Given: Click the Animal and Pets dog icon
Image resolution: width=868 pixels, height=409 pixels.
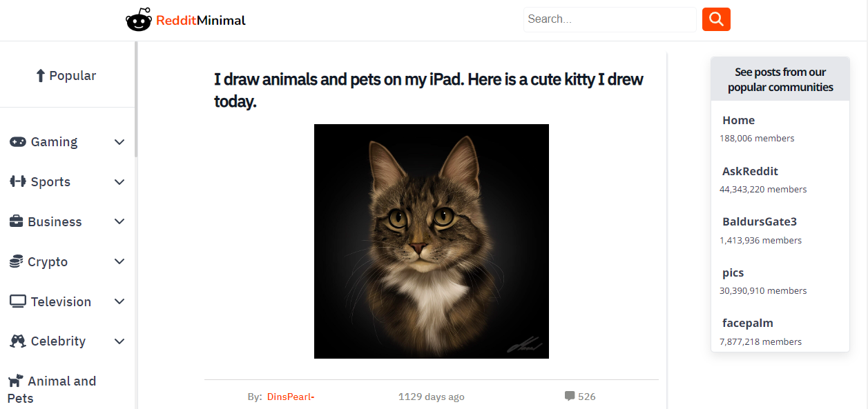Looking at the screenshot, I should click(x=15, y=381).
